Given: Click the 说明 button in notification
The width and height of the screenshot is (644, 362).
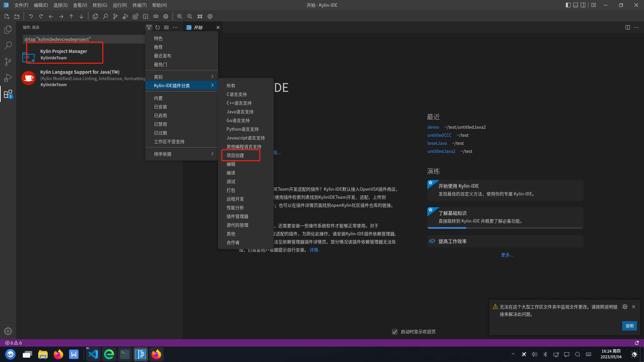Looking at the screenshot, I should (630, 326).
